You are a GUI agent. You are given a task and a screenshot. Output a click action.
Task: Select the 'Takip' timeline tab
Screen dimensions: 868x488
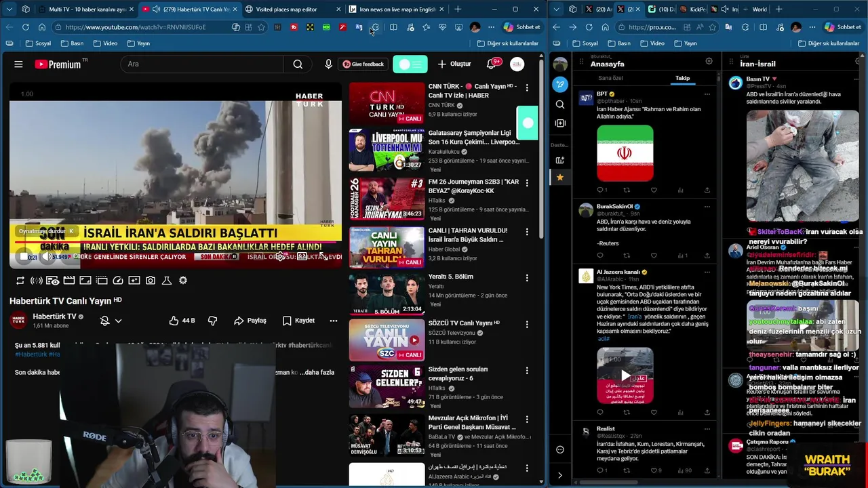pyautogui.click(x=682, y=78)
